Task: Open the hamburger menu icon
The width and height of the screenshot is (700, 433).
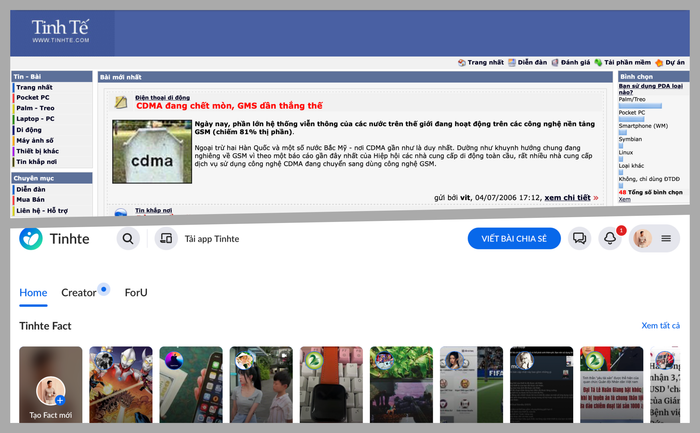Action: [666, 239]
